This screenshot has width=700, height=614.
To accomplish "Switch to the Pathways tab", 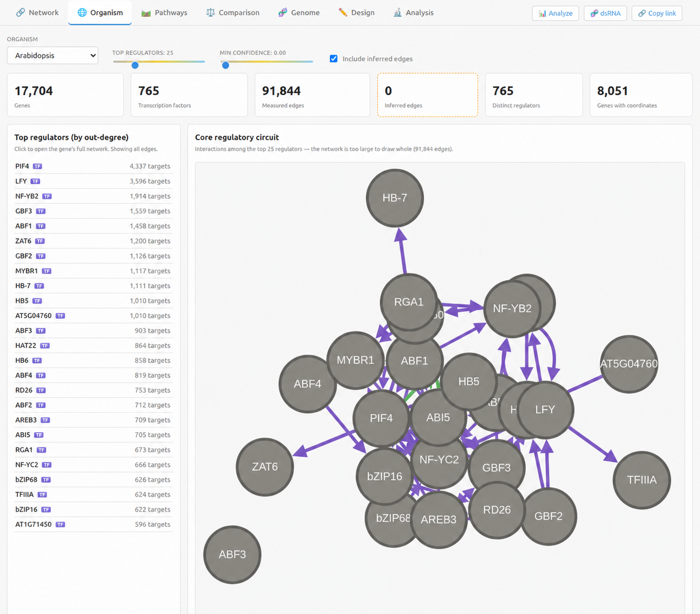I will click(164, 13).
